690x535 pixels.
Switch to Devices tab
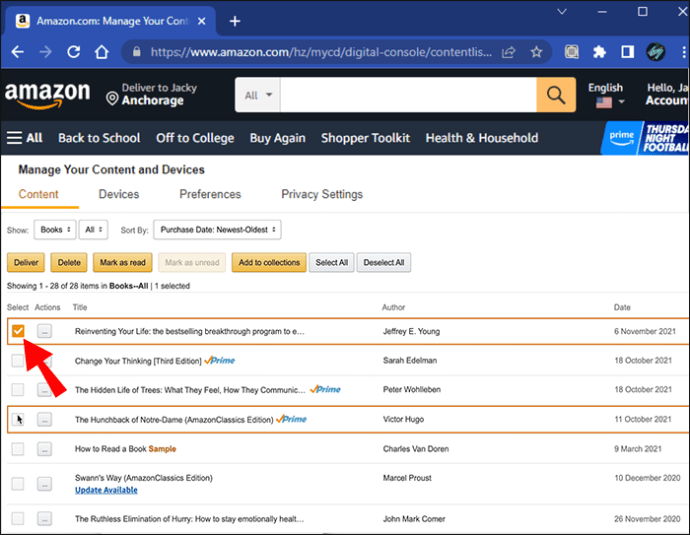point(119,194)
